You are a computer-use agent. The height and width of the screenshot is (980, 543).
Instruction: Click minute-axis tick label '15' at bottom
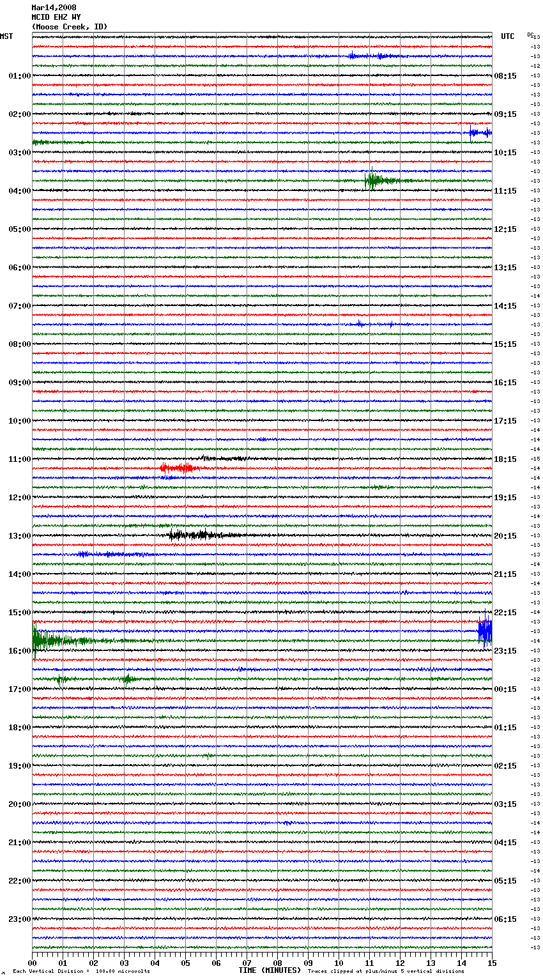coord(492,963)
